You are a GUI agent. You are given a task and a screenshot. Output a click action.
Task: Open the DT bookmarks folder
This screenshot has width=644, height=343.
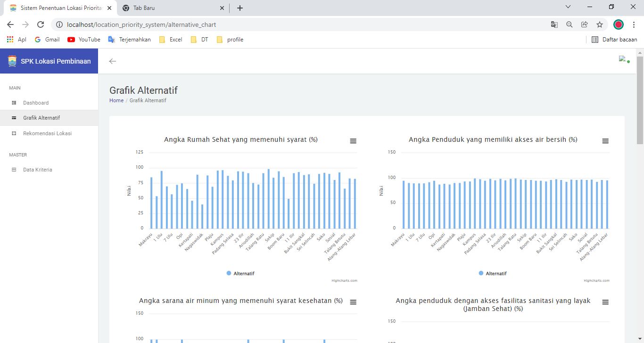[x=200, y=40]
